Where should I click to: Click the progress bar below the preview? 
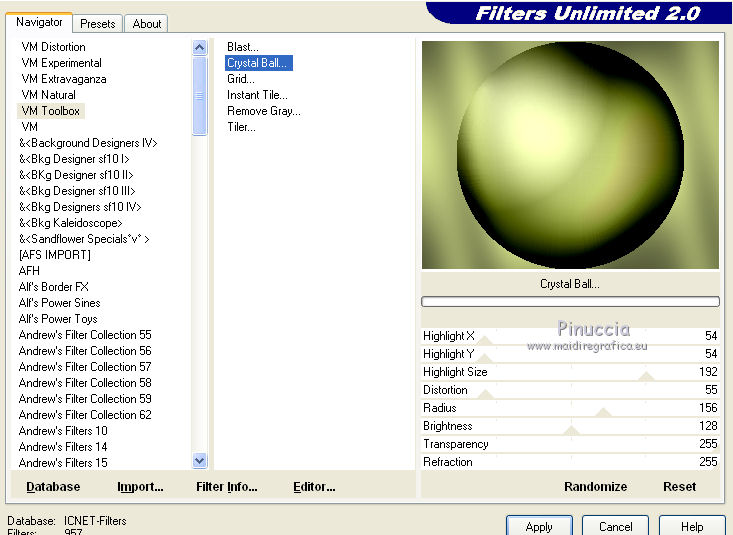[x=570, y=302]
